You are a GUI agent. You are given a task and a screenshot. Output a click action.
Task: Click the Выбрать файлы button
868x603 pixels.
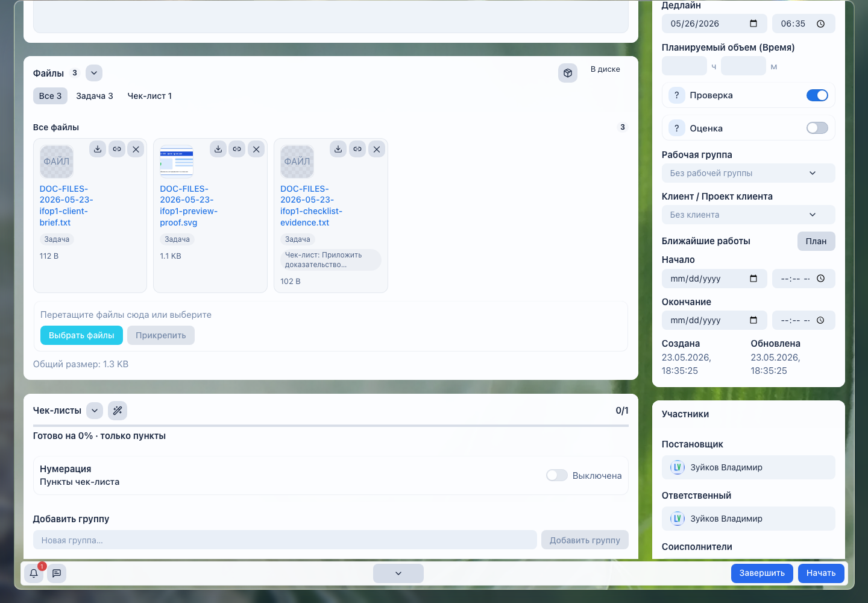81,335
